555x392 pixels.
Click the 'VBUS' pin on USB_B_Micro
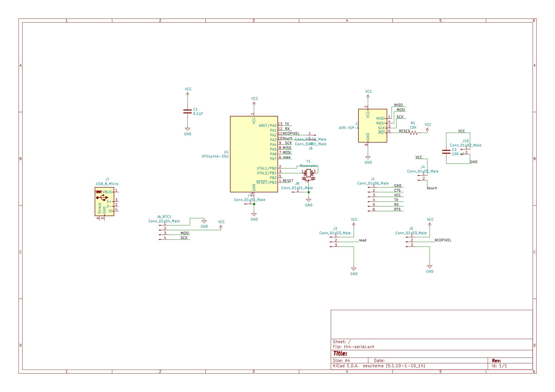pyautogui.click(x=107, y=192)
